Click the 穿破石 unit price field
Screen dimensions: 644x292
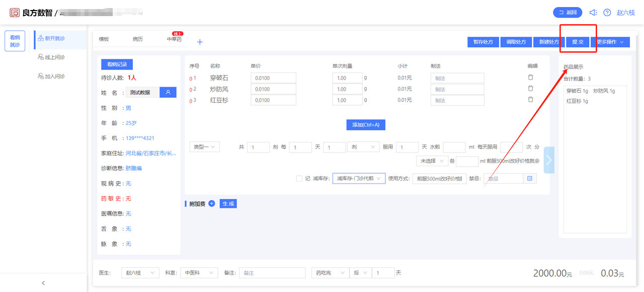tap(273, 78)
